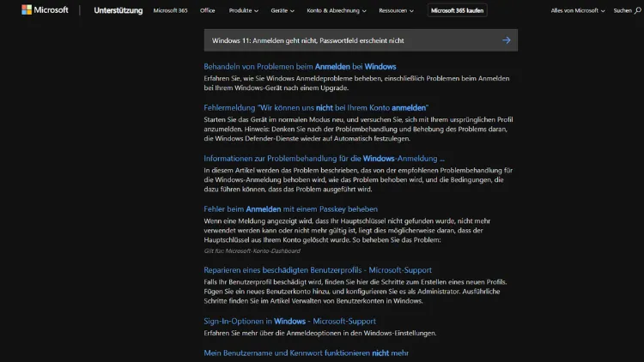Open Fehler beim Anmelden mit Passkey result

tap(291, 209)
